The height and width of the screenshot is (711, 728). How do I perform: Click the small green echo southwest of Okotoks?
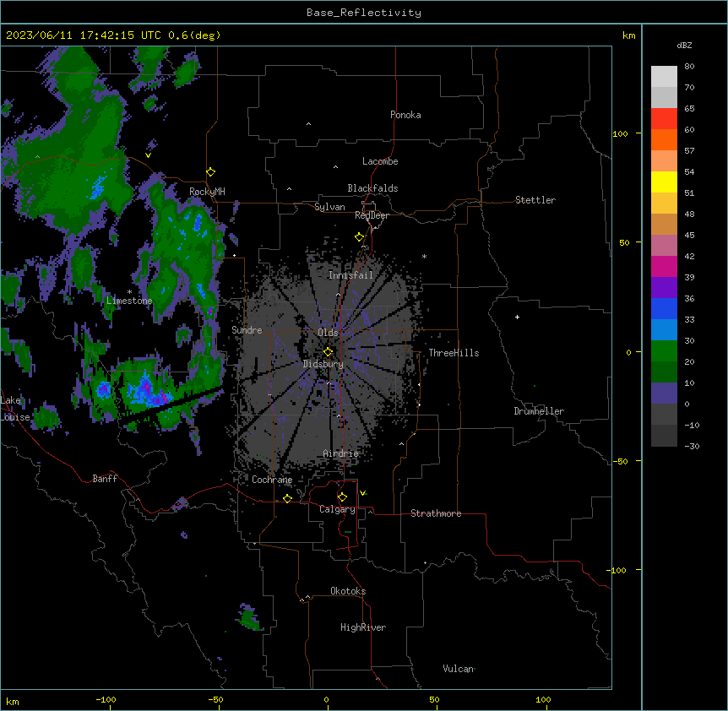pos(250,619)
